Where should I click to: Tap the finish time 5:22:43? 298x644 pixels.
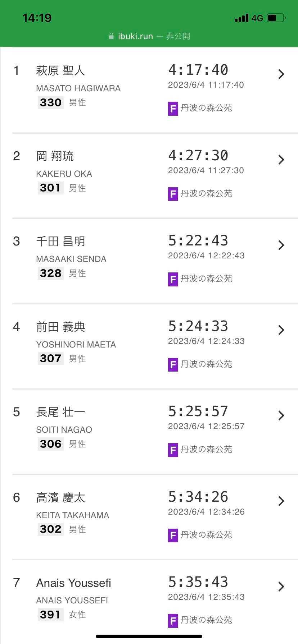[198, 241]
